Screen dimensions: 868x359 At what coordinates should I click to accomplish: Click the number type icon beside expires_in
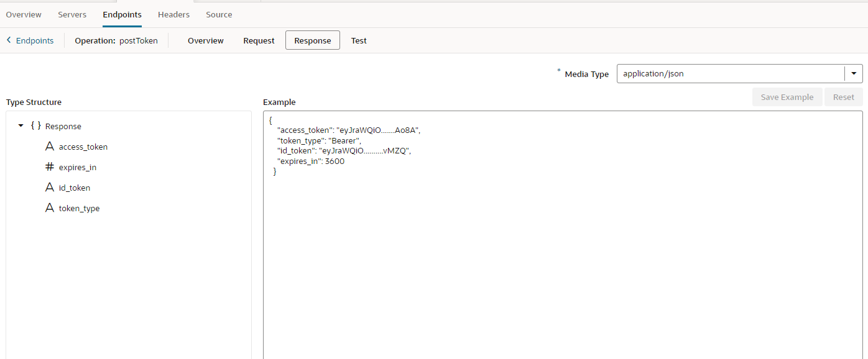[x=50, y=167]
